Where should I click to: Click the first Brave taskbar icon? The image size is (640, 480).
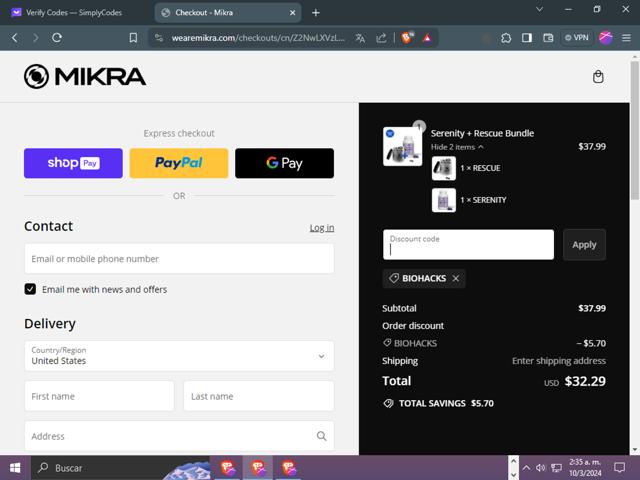[227, 468]
